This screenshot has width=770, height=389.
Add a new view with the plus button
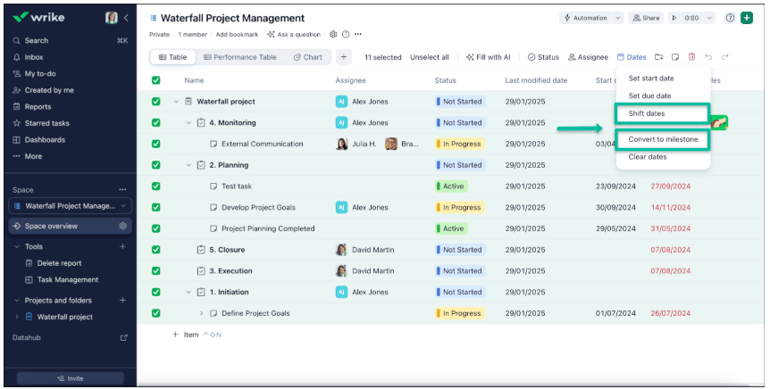[x=344, y=57]
